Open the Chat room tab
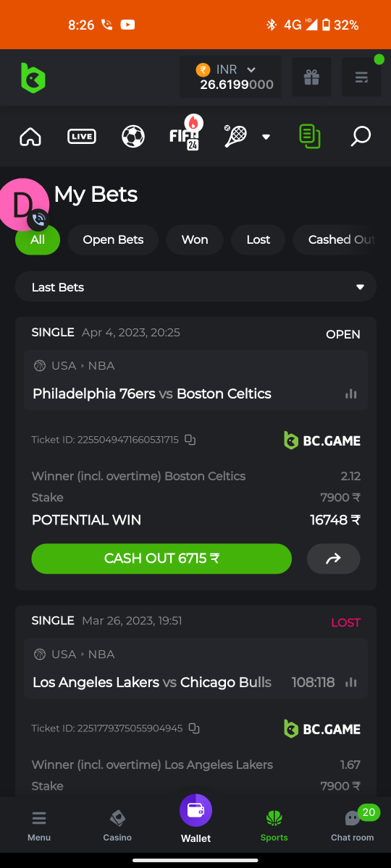This screenshot has width=391, height=868. [353, 825]
